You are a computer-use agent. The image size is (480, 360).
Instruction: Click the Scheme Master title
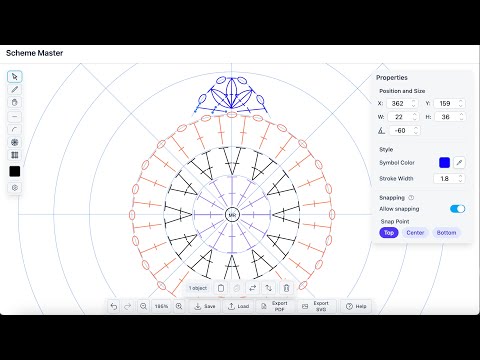pos(35,53)
